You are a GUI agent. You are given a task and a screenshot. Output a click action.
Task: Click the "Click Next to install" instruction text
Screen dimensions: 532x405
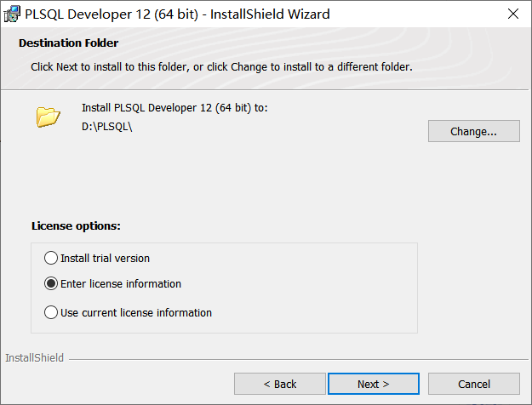click(x=221, y=66)
